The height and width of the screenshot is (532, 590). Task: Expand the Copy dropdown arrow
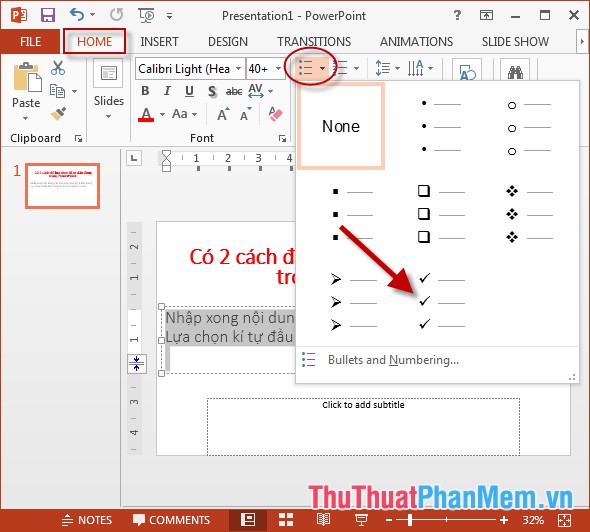pyautogui.click(x=75, y=91)
